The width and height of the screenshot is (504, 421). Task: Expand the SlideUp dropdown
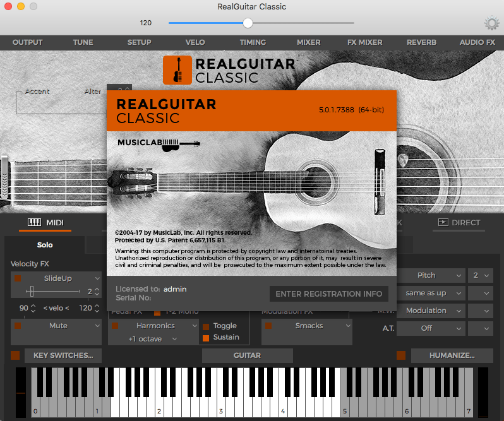point(97,278)
